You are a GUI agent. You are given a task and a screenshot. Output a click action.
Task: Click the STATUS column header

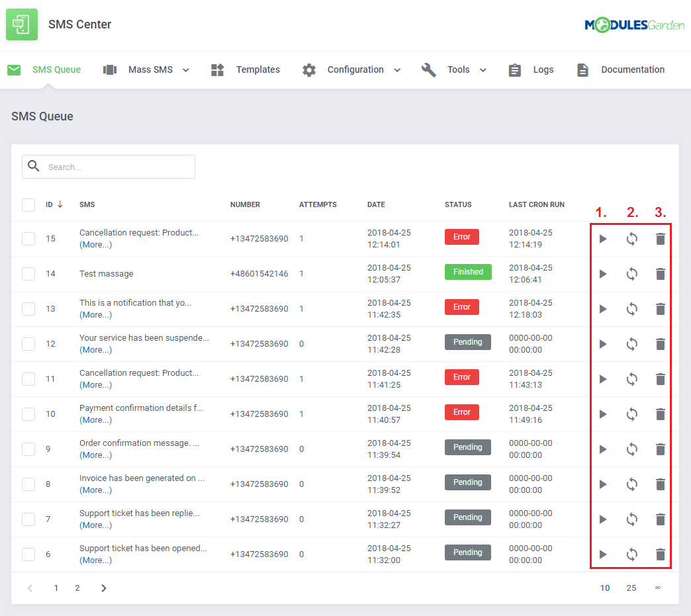458,204
